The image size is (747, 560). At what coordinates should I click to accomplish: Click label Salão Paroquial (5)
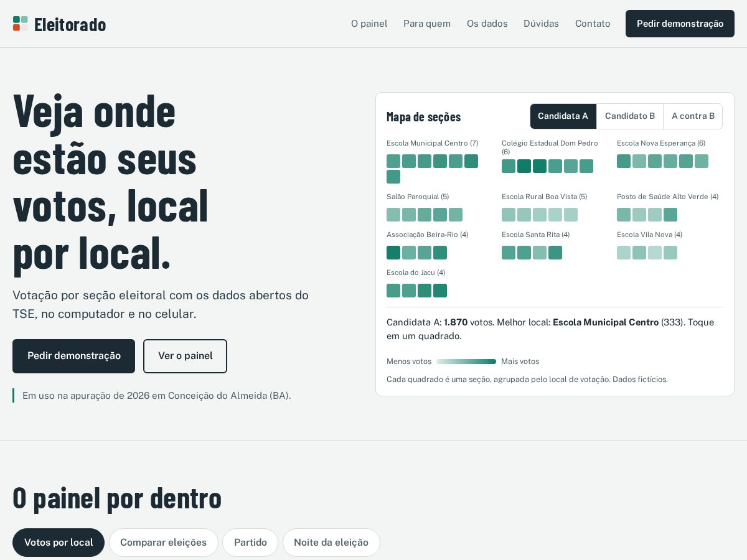pos(418,197)
